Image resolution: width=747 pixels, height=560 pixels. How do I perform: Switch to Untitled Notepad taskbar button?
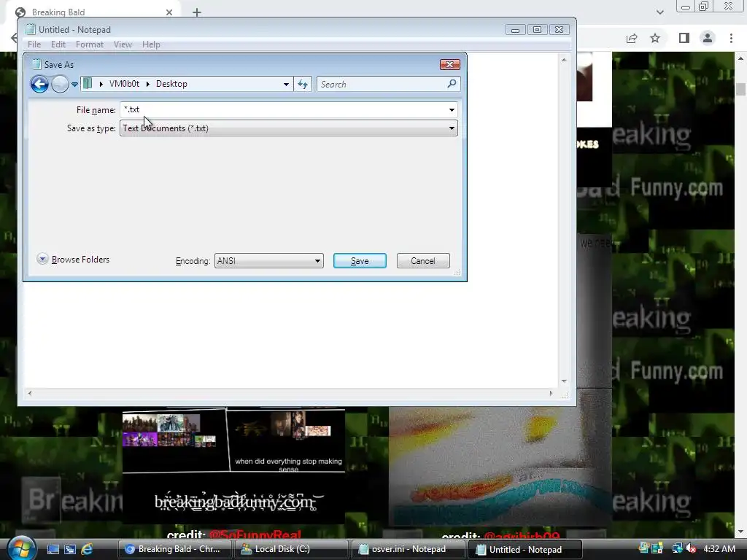pos(525,549)
